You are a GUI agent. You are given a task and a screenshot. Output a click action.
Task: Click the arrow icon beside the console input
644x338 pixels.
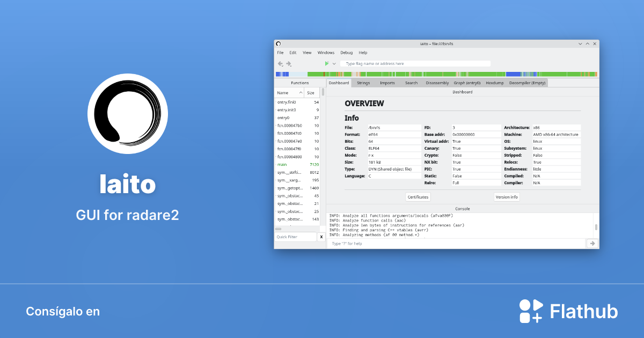[592, 243]
